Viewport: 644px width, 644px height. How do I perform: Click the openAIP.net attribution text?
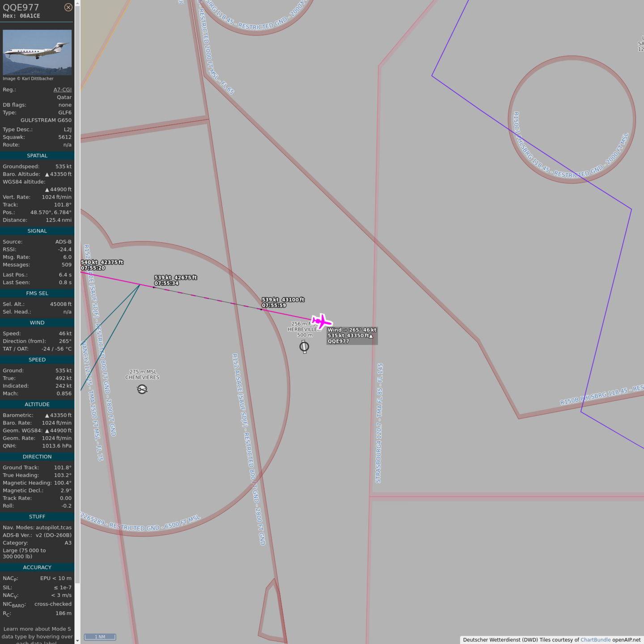click(x=626, y=640)
